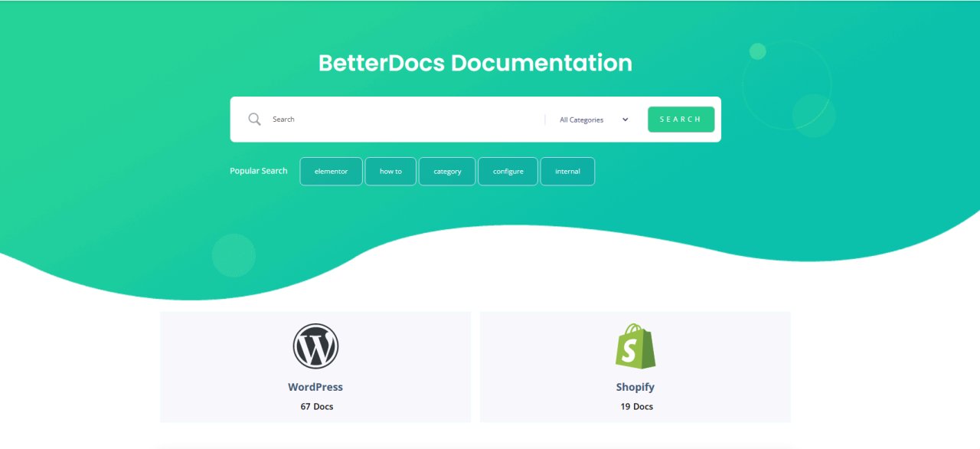Click the "configure" search tag
The height and width of the screenshot is (449, 980).
tap(508, 171)
